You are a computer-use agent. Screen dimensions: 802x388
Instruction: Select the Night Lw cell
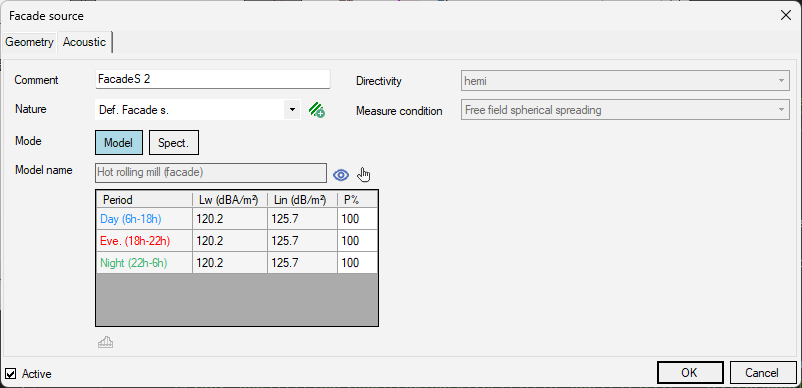[x=230, y=263]
